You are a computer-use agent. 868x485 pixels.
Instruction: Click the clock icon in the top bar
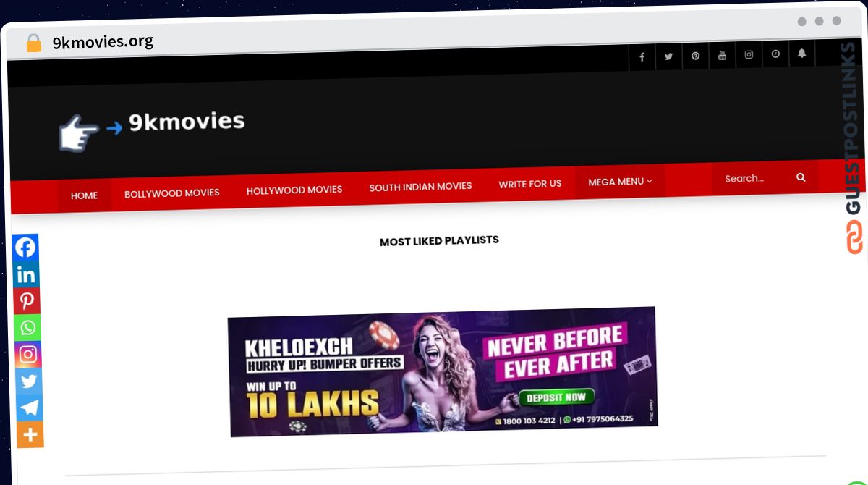click(x=775, y=54)
